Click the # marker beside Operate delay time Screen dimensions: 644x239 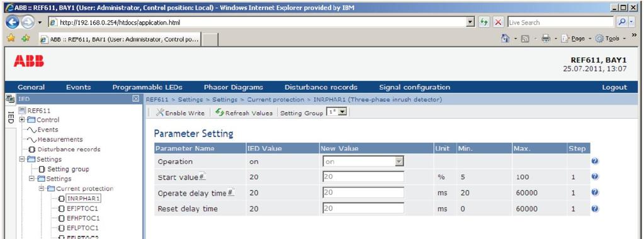coord(231,192)
